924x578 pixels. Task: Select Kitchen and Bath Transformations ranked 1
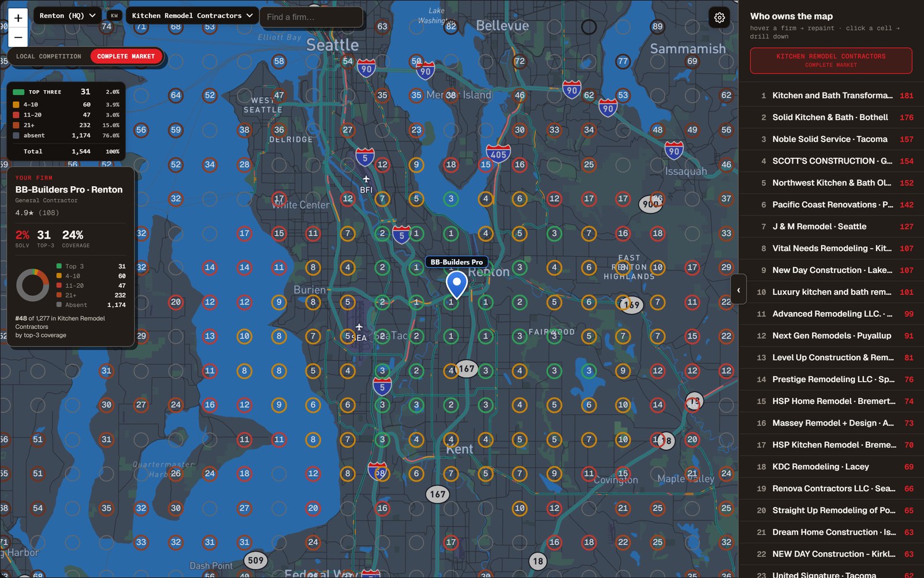(832, 95)
